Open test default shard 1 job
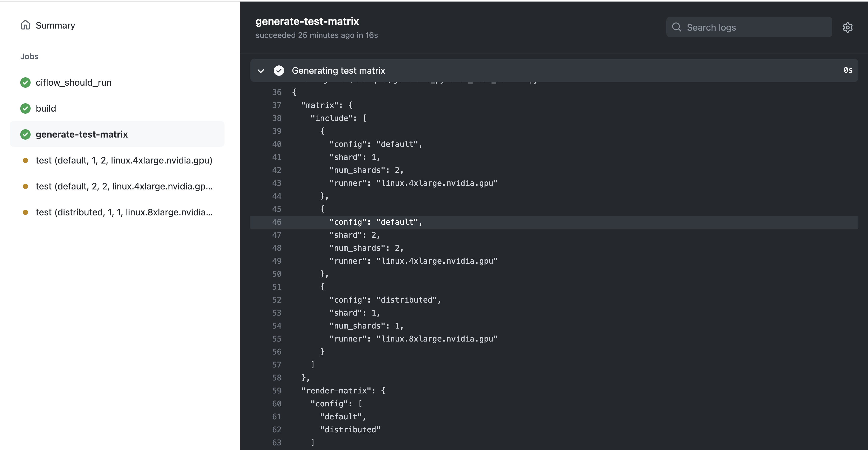Image resolution: width=868 pixels, height=450 pixels. (x=124, y=160)
